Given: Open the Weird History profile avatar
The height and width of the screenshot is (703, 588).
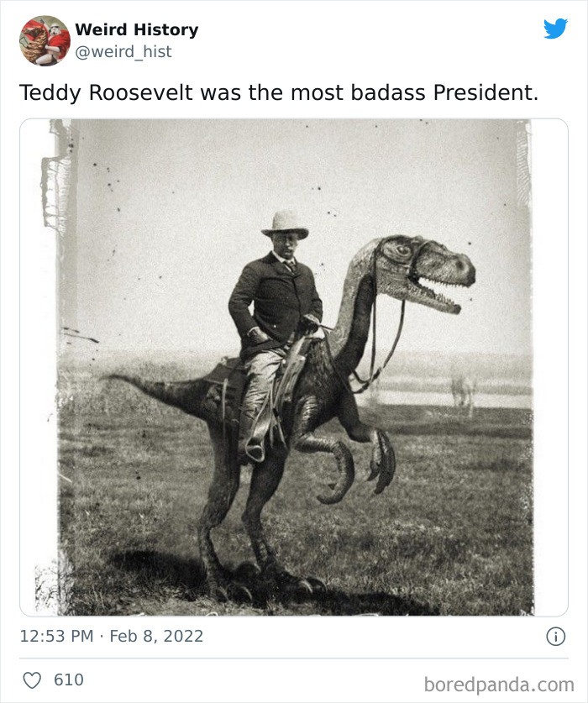Looking at the screenshot, I should click(45, 41).
